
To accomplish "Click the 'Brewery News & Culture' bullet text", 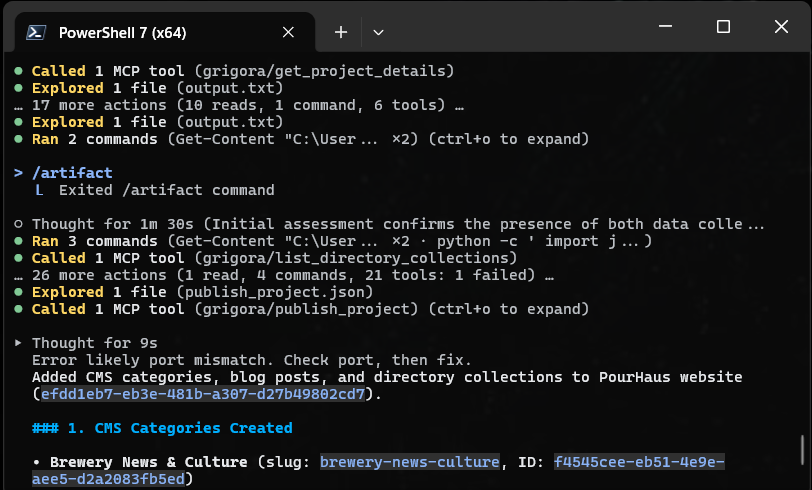I will (149, 462).
